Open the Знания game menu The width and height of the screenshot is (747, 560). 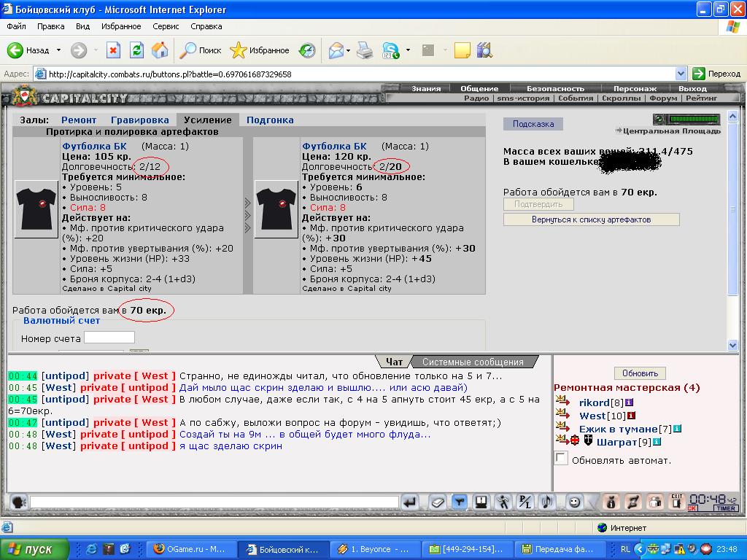tap(426, 88)
